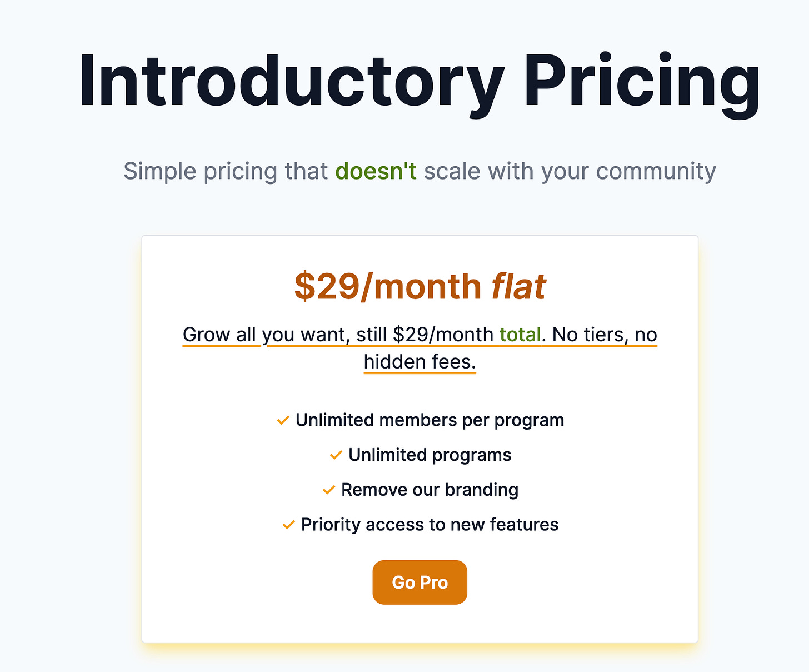The image size is (809, 672).
Task: Click the Go Pro button
Action: point(420,582)
